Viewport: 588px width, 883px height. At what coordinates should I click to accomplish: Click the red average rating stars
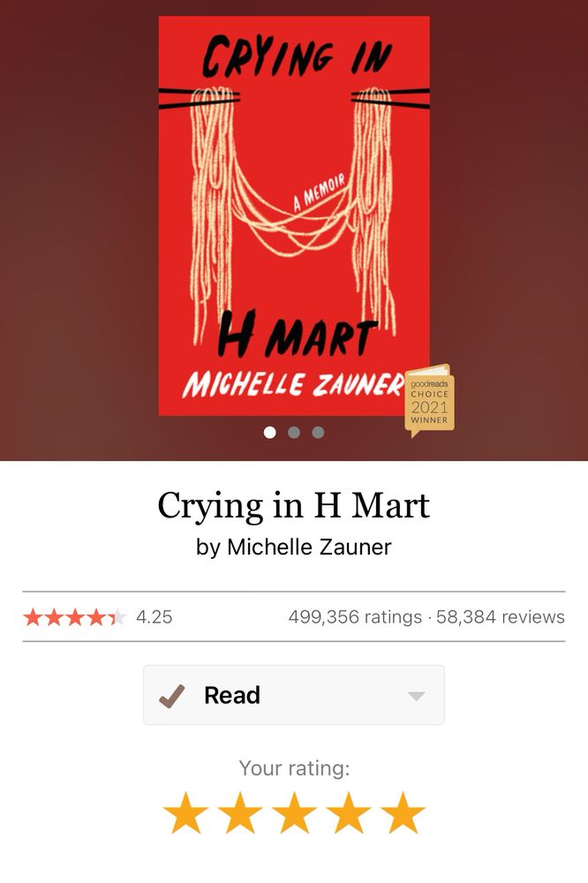74,617
